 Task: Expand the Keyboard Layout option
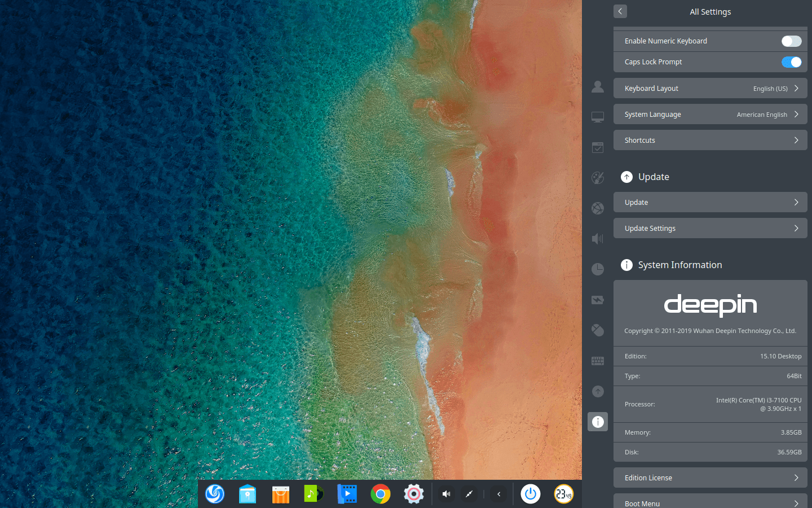tap(710, 88)
